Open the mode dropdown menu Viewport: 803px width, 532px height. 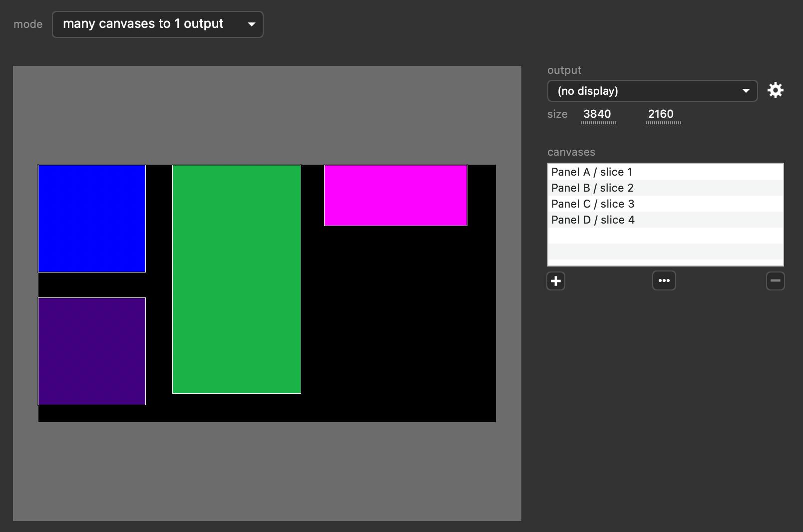157,24
